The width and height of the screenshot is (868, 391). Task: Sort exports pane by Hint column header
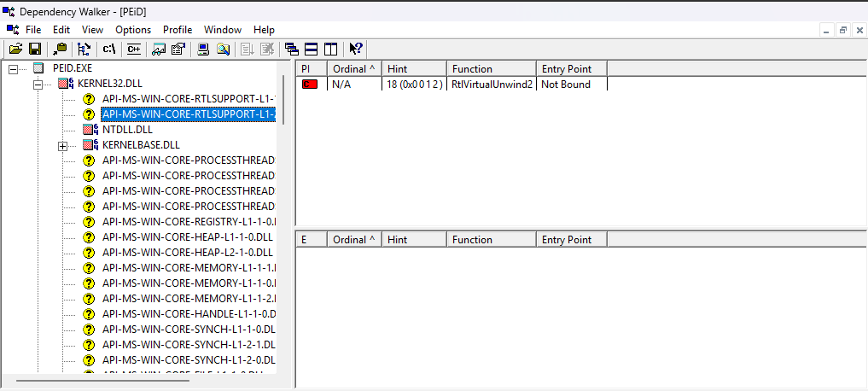(414, 239)
